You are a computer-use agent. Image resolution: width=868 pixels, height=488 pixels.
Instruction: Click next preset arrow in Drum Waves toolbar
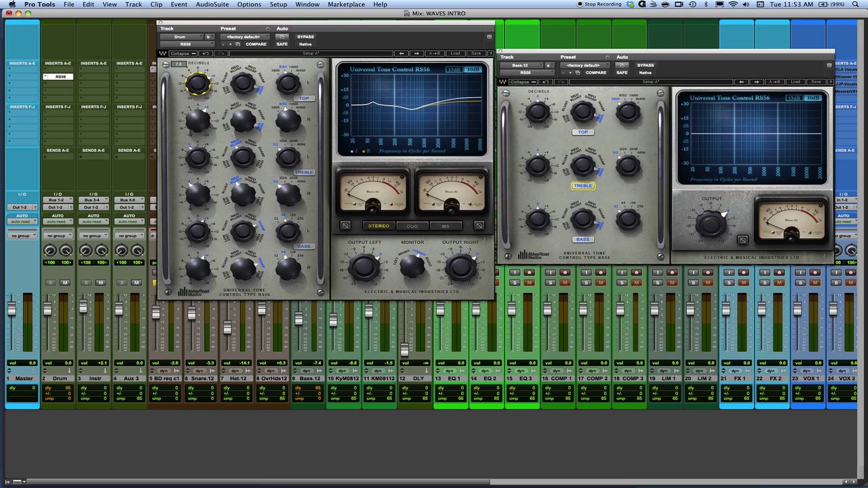click(417, 54)
